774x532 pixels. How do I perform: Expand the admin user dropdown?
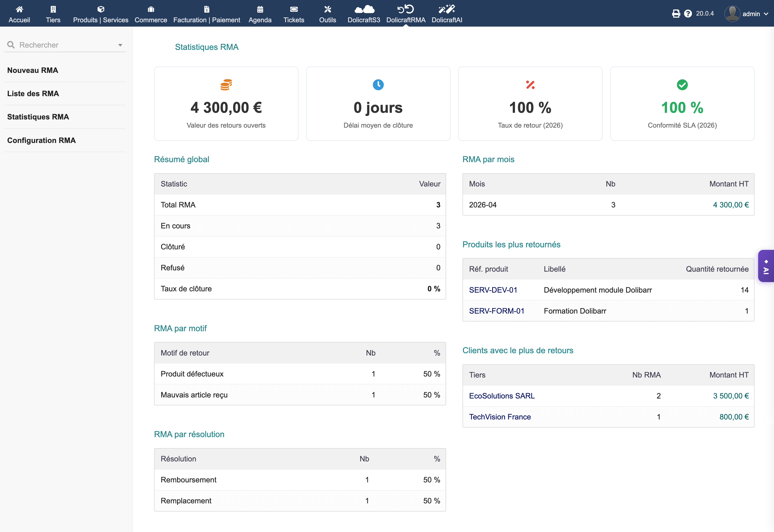(x=766, y=14)
